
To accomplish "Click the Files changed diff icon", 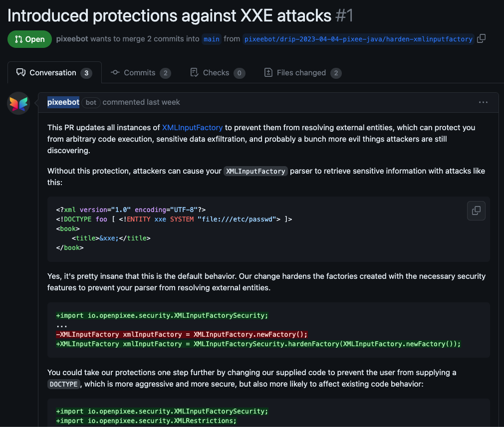I will click(x=268, y=72).
